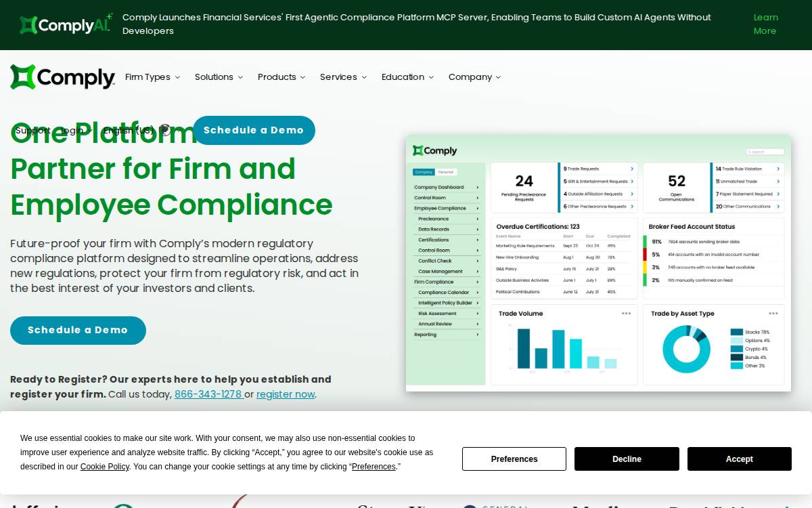Click the Comply logo in the navigation bar

(x=62, y=77)
